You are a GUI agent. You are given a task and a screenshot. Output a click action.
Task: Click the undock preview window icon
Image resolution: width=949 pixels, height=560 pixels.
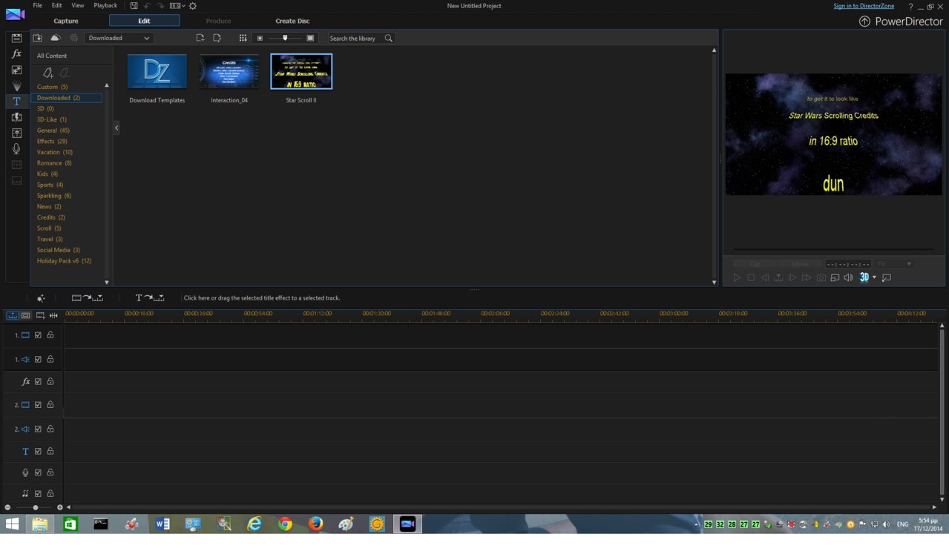pyautogui.click(x=887, y=277)
